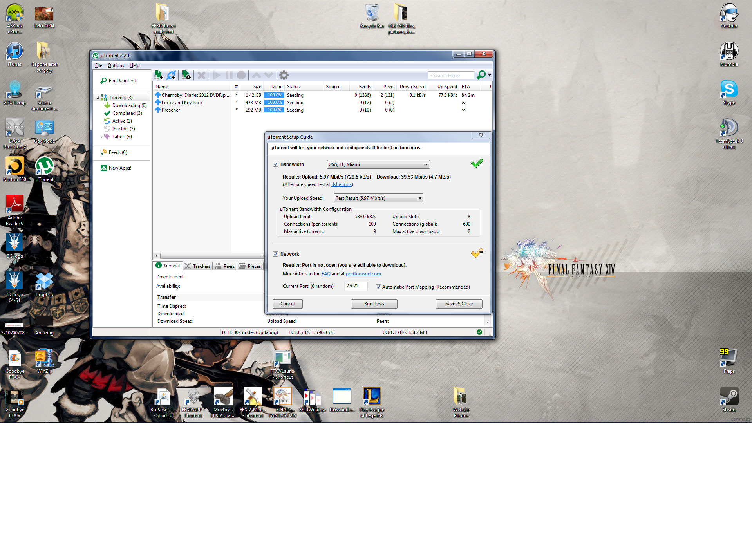The height and width of the screenshot is (560, 752).
Task: Close the µTorrent Setup Guide dialog
Action: coord(481,135)
